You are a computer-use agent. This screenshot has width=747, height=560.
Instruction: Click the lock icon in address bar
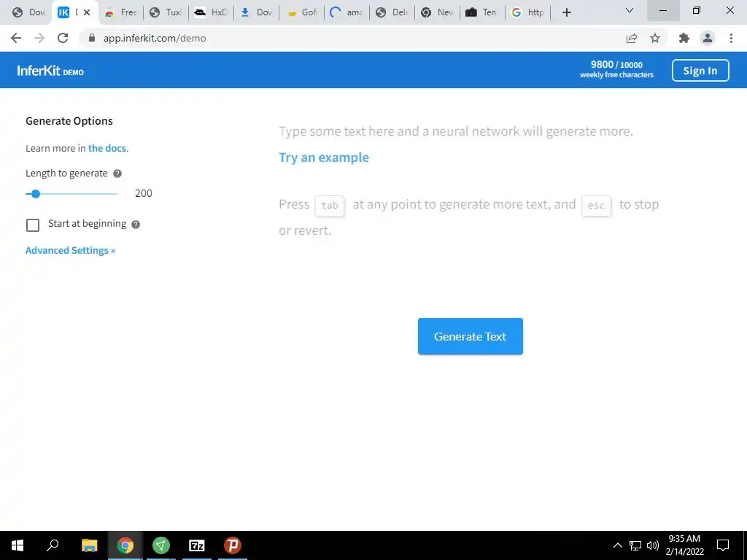coord(92,38)
